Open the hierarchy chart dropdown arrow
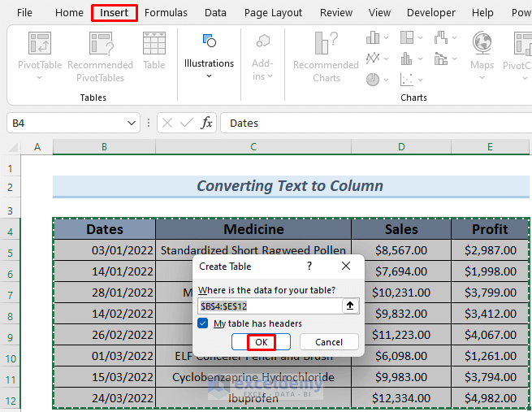 tap(421, 37)
